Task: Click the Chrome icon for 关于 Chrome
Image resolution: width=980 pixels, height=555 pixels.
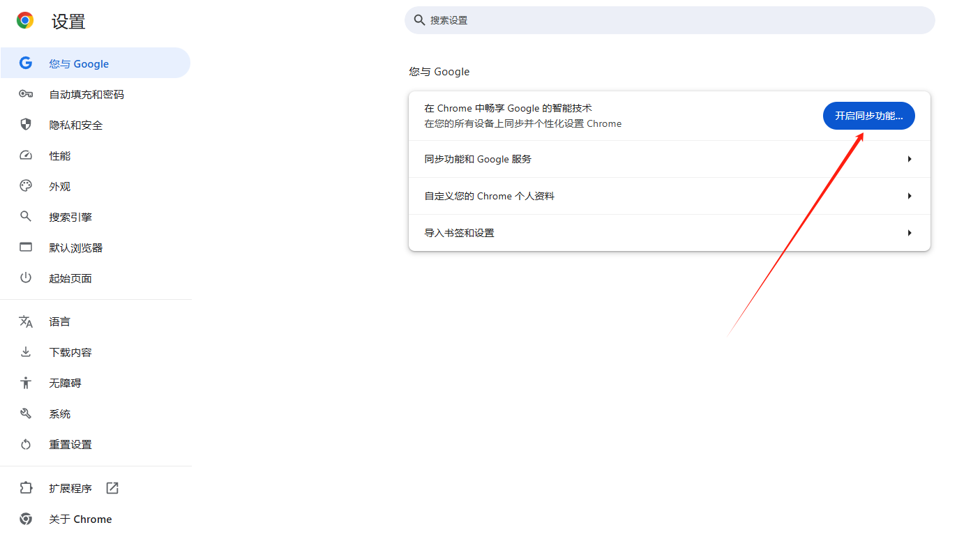Action: 26,519
